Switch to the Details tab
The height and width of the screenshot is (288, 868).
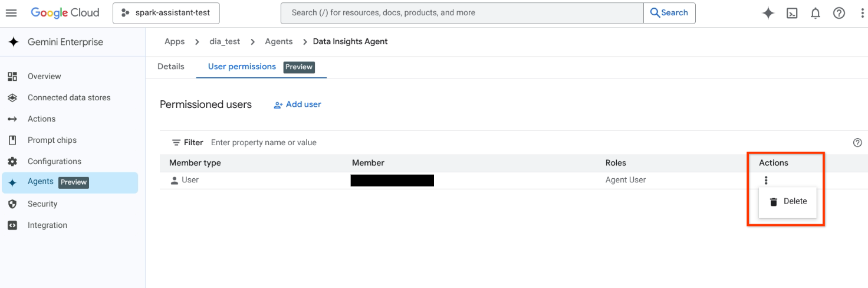171,67
